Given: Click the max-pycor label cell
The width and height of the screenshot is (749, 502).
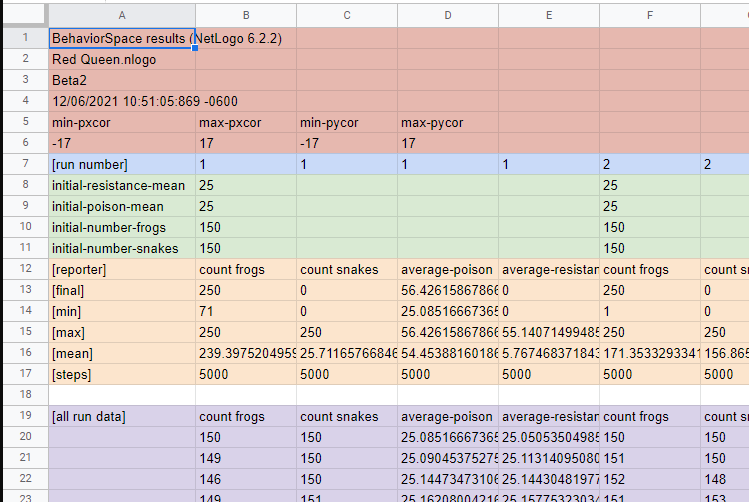Looking at the screenshot, I should (x=447, y=122).
